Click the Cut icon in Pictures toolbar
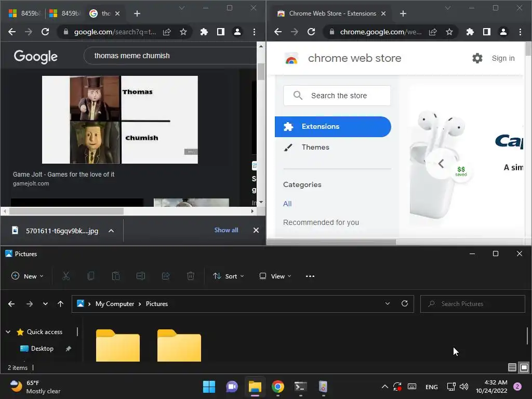Image resolution: width=532 pixels, height=399 pixels. coord(66,276)
